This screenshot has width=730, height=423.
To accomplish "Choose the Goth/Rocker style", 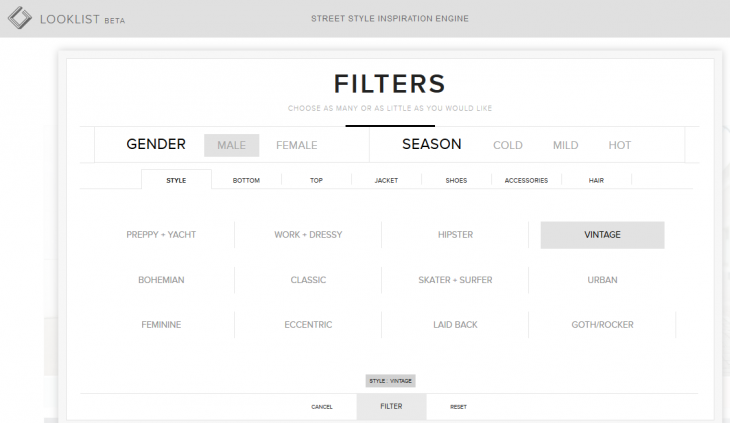I will [602, 325].
